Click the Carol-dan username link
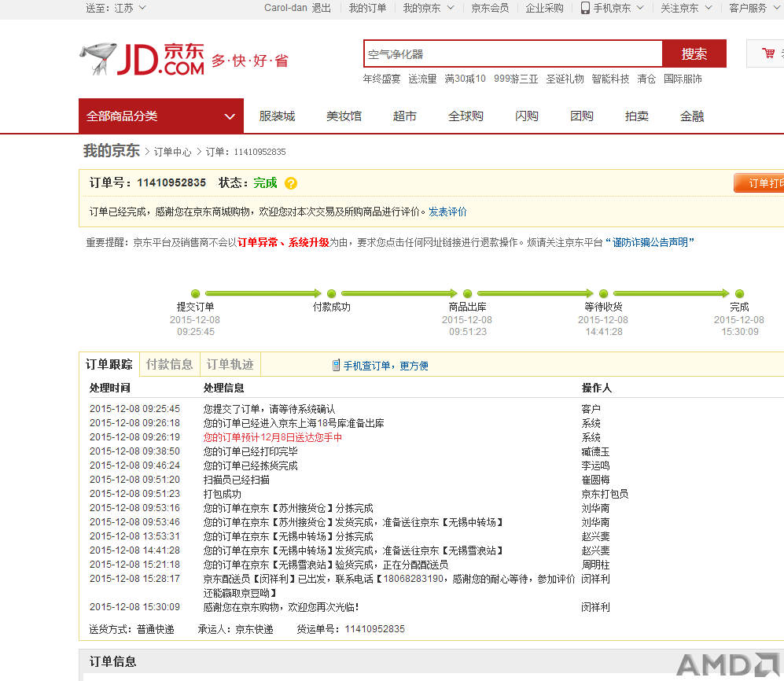784x681 pixels. click(x=286, y=8)
